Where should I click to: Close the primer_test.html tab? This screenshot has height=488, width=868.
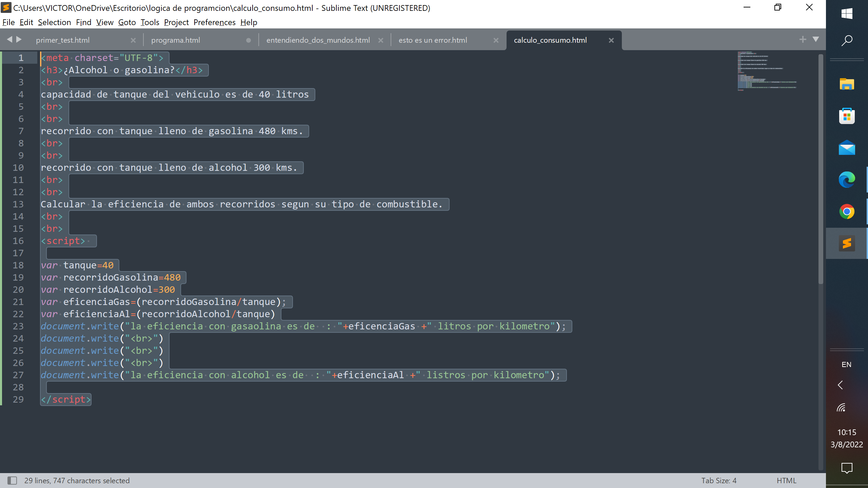click(133, 40)
